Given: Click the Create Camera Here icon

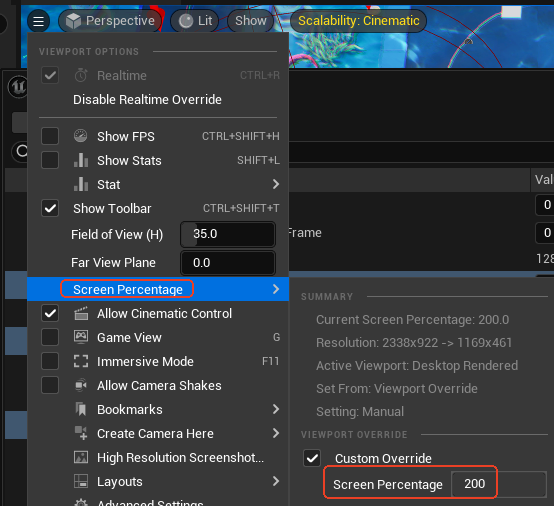Looking at the screenshot, I should pos(81,433).
